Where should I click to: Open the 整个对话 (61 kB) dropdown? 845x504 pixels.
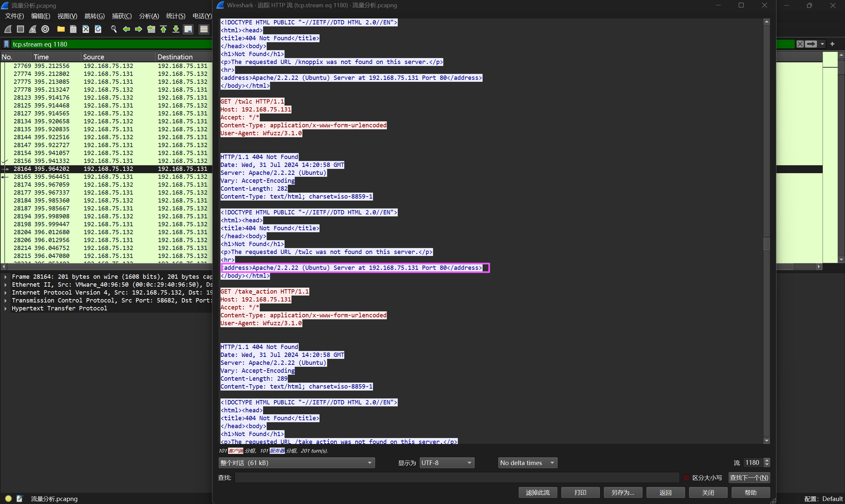point(296,463)
